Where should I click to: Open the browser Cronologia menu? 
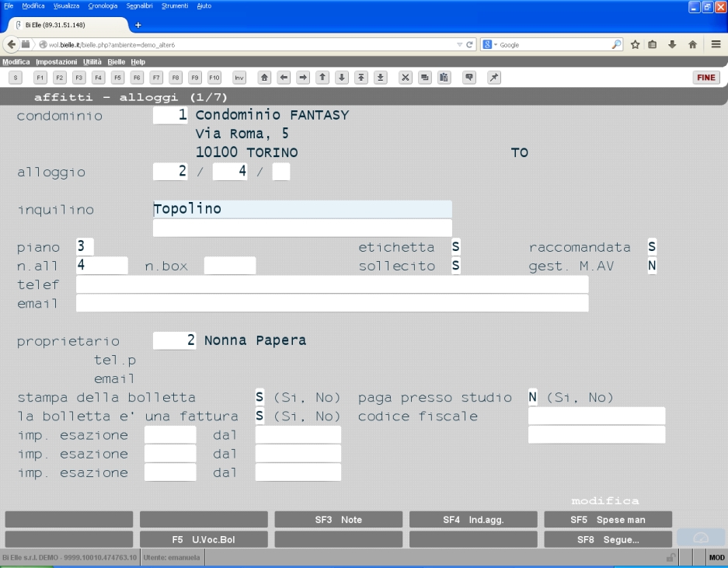tap(103, 6)
